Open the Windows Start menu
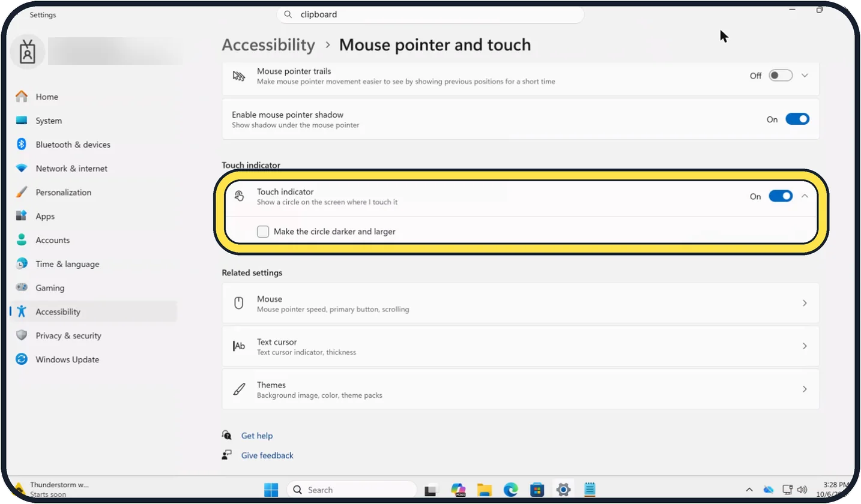This screenshot has width=861, height=504. pos(271,490)
